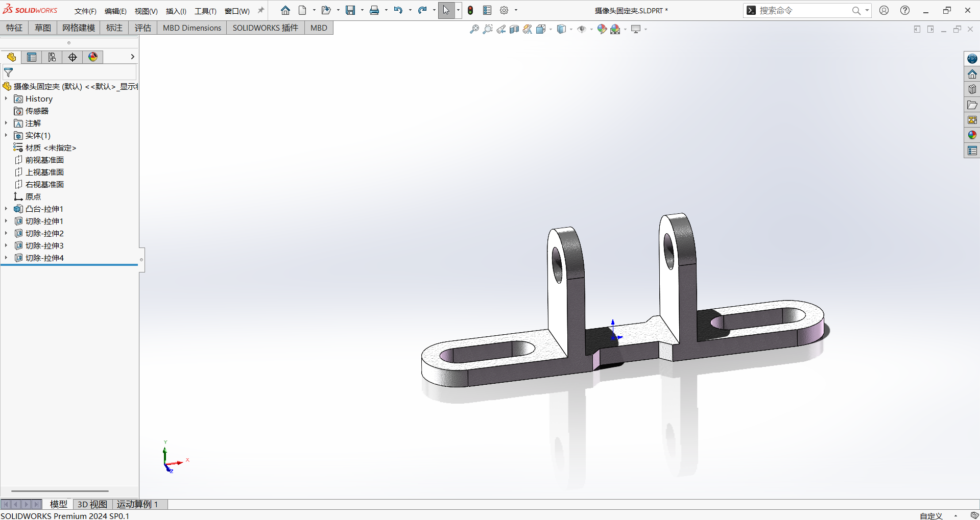Open the 插入(I) menu
Screen dimensions: 980x520
(176, 11)
